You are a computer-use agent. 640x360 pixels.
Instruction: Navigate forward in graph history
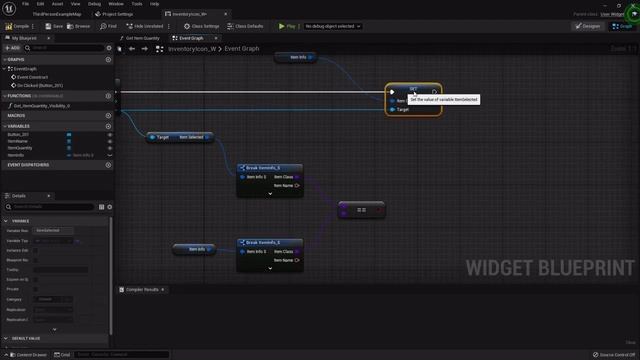(144, 49)
